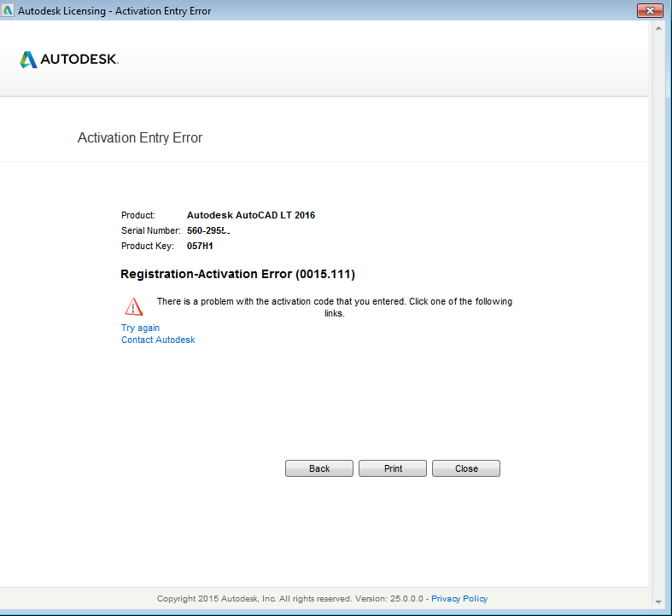Viewport: 672px width, 616px height.
Task: Select the serial number 560-295 text
Action: (208, 230)
